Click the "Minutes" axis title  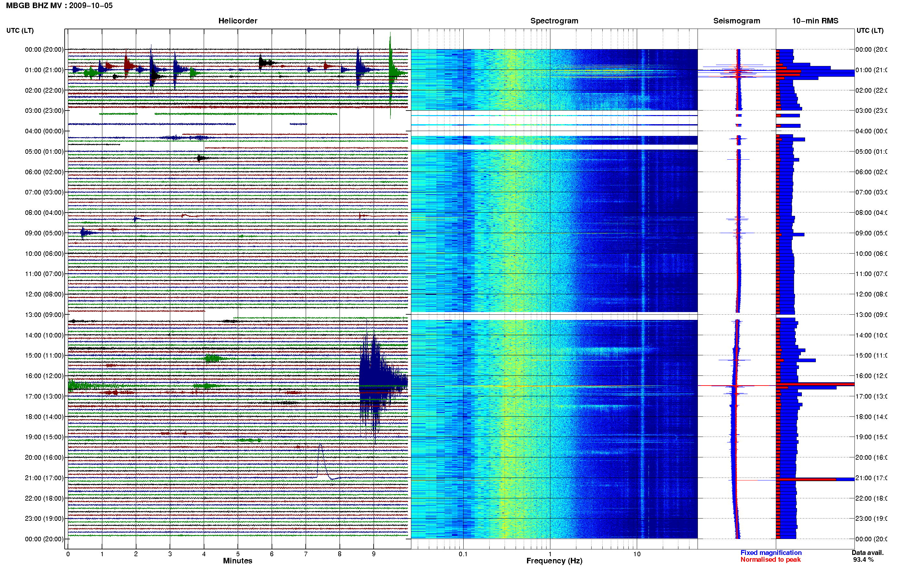click(x=237, y=561)
